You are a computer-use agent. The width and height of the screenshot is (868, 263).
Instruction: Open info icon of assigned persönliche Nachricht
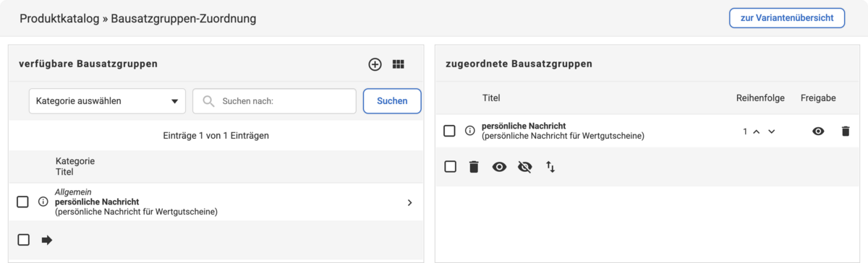pos(469,131)
